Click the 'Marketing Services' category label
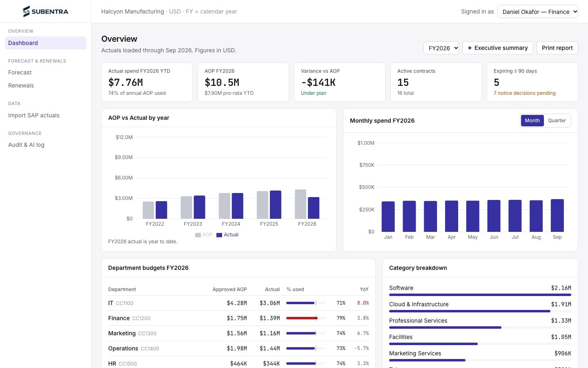The width and height of the screenshot is (588, 368). coord(415,353)
